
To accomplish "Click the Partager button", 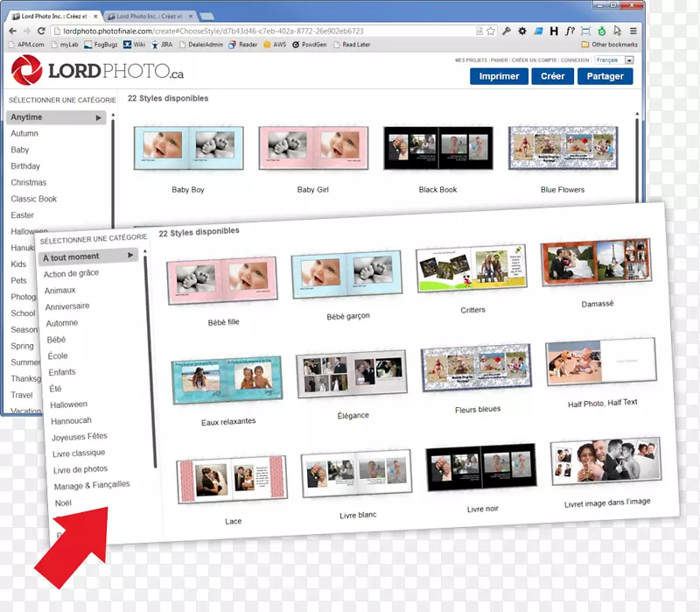I will [x=605, y=76].
